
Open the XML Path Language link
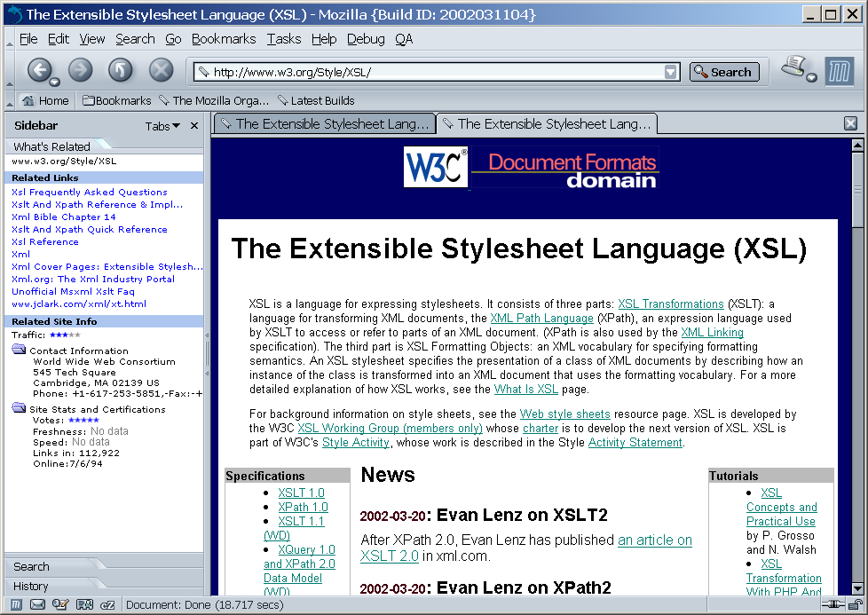tap(542, 319)
